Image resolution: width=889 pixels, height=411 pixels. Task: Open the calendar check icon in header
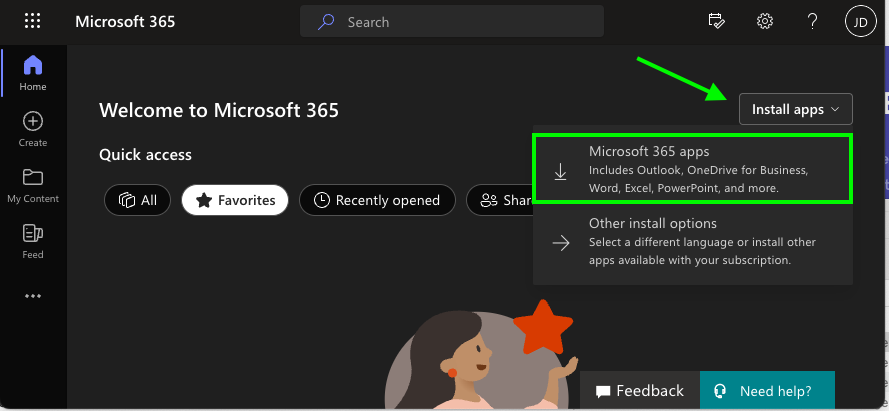(x=717, y=22)
